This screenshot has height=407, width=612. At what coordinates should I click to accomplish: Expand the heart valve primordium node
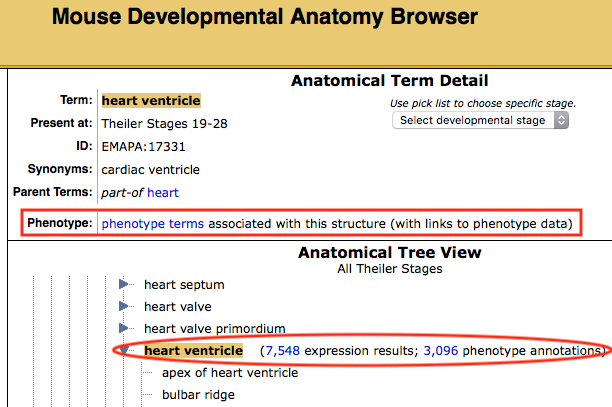click(x=124, y=328)
